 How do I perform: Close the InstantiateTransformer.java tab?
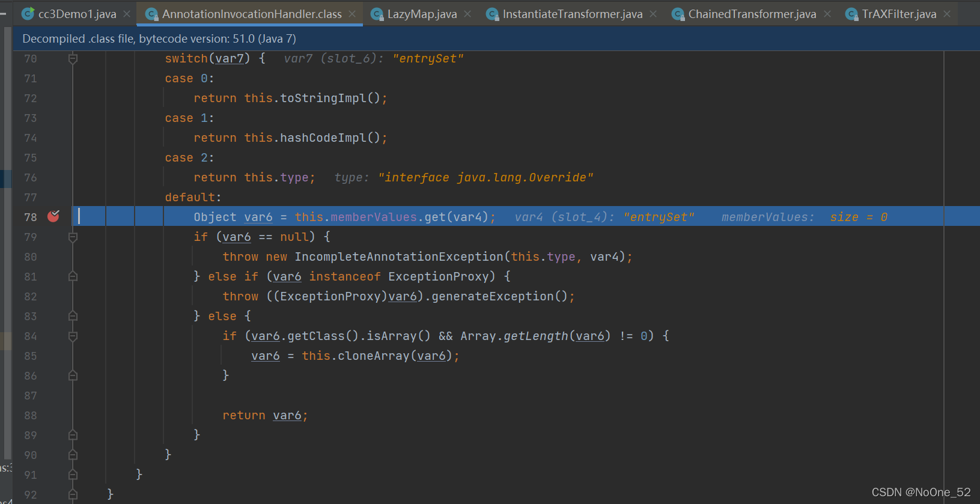tap(653, 14)
